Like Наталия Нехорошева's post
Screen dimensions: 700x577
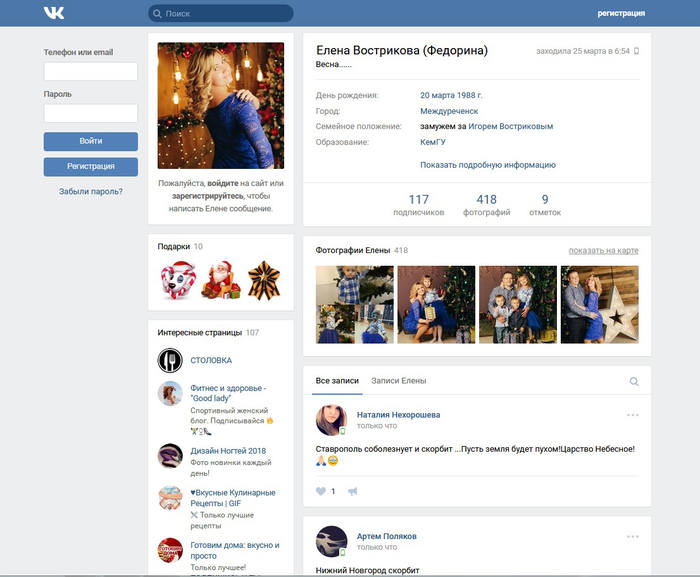[321, 491]
